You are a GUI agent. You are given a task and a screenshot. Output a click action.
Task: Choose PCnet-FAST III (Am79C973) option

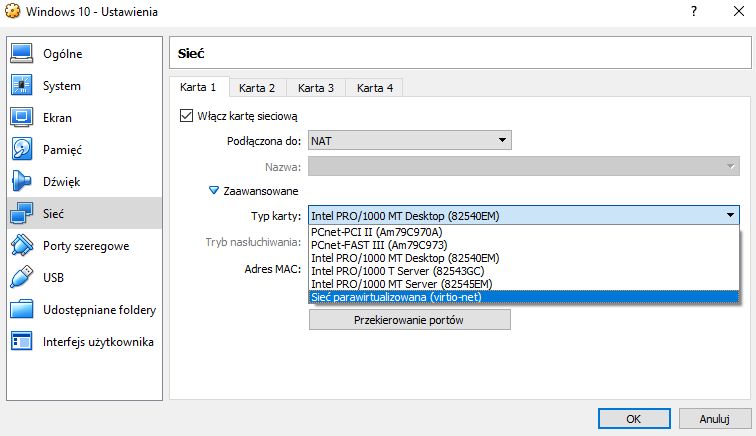524,245
